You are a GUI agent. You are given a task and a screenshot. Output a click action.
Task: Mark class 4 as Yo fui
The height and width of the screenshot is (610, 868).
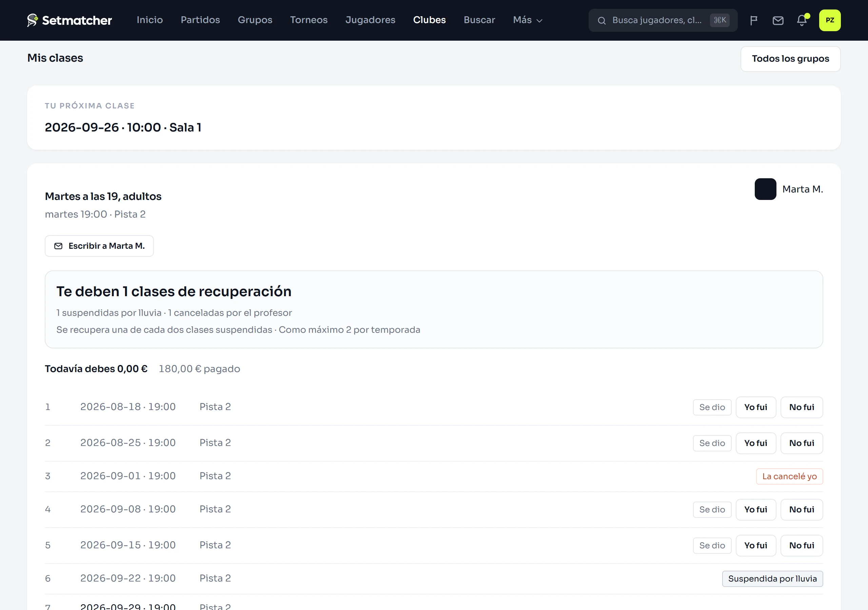point(755,509)
